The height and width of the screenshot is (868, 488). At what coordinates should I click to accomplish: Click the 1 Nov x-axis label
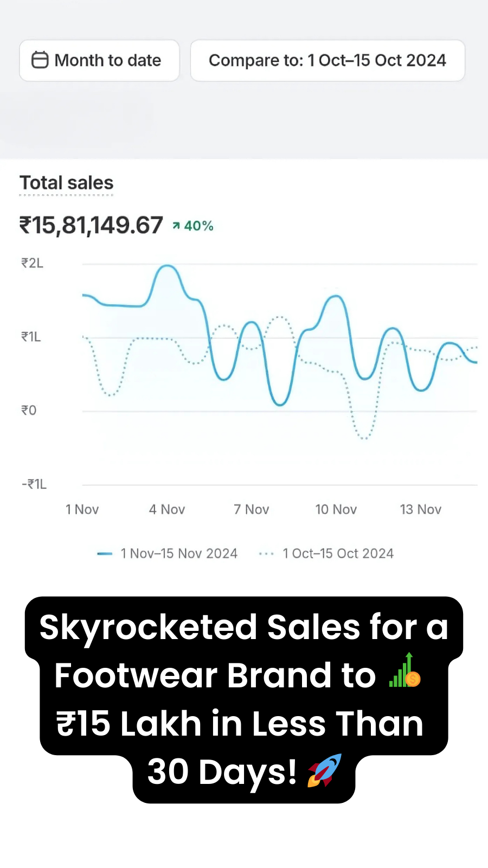pyautogui.click(x=82, y=509)
